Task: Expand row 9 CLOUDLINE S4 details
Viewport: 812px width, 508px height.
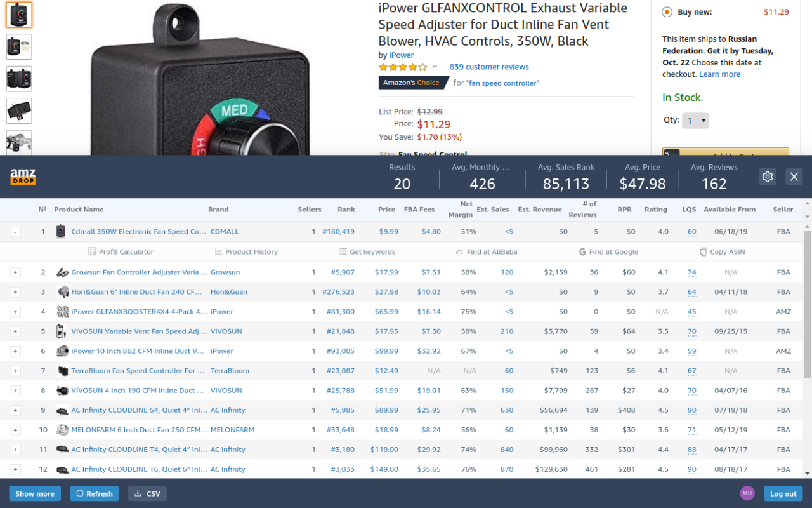Action: [x=16, y=410]
